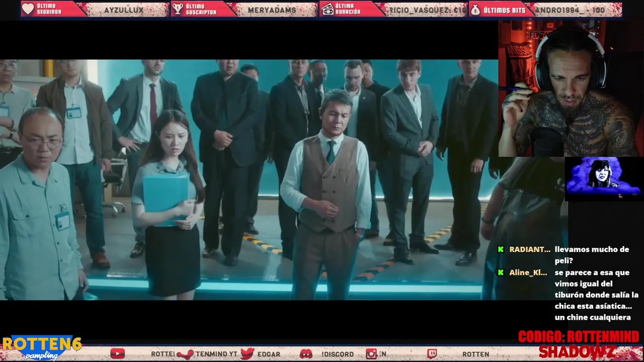Click the heart icon for Último Seguidor
Screen dimensions: 644x362
coord(29,9)
